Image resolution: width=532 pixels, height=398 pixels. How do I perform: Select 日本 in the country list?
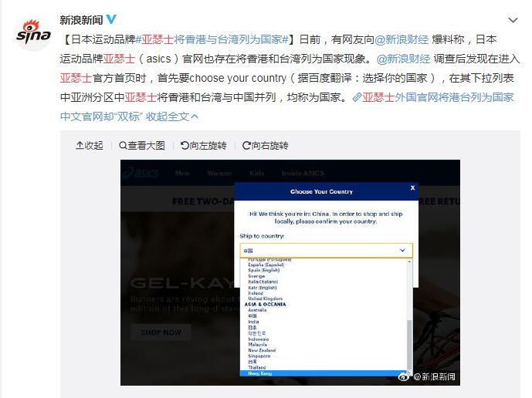point(252,328)
